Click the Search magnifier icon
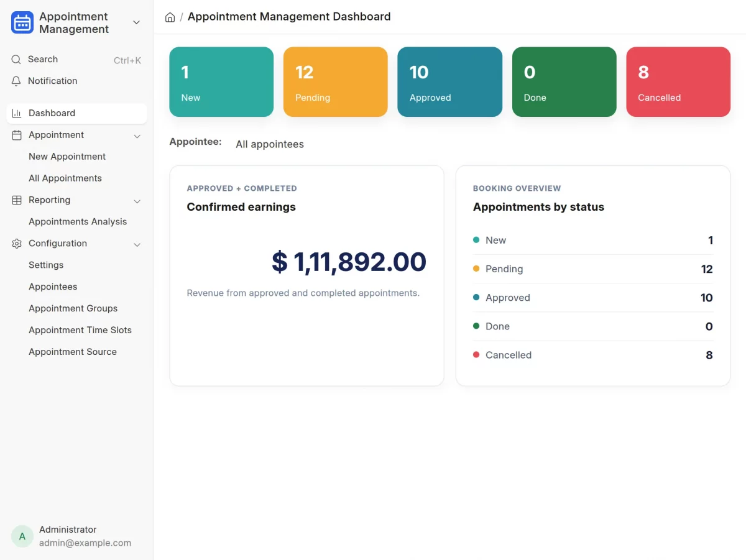This screenshot has height=560, width=746. pos(16,60)
